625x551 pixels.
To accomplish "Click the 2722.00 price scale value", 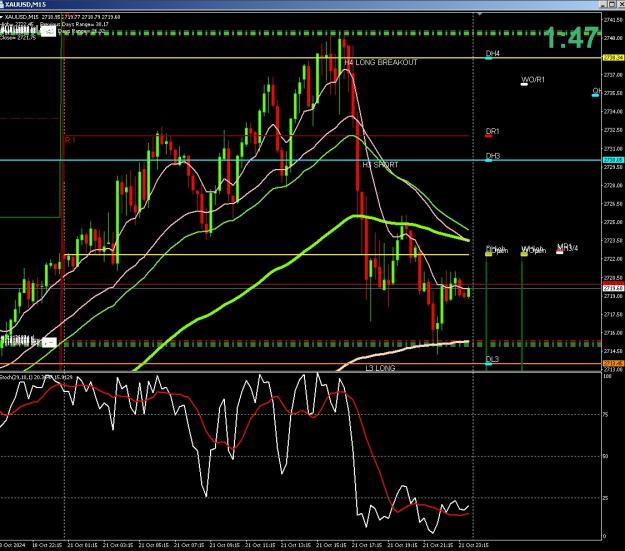I will (613, 259).
